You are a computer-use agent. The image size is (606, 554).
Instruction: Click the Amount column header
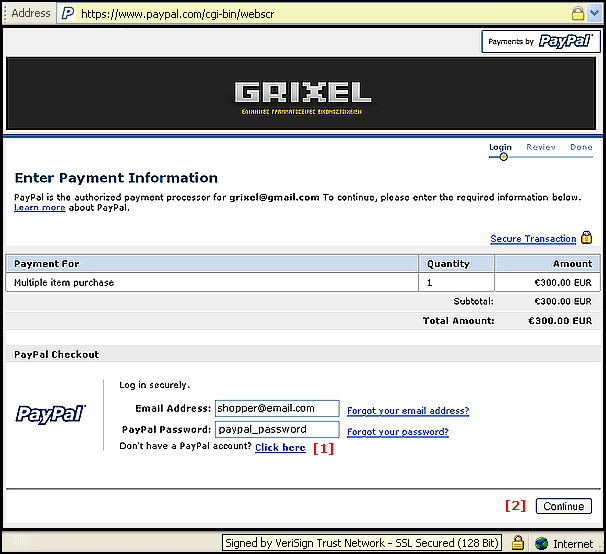pos(547,264)
